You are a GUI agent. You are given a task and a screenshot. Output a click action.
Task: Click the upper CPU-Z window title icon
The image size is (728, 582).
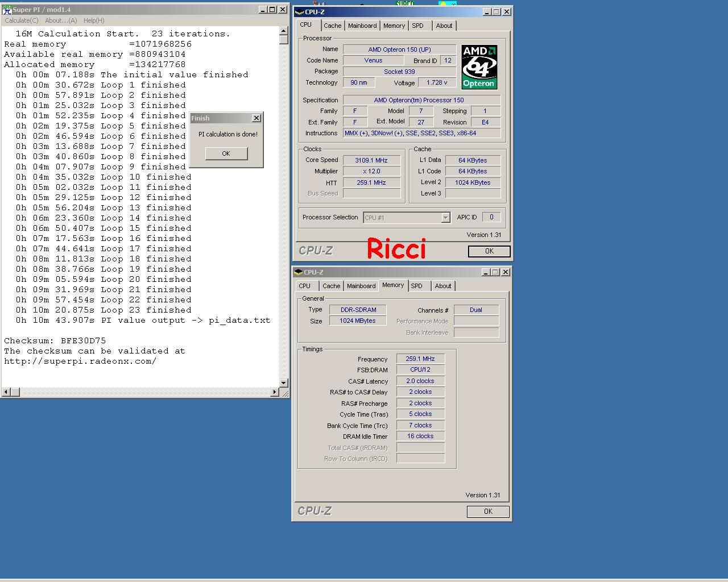(x=300, y=12)
